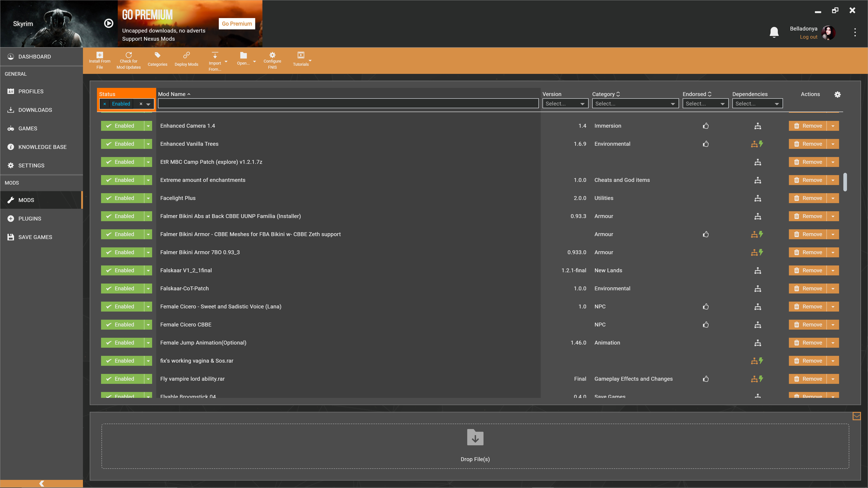Open table column settings gear

(837, 95)
